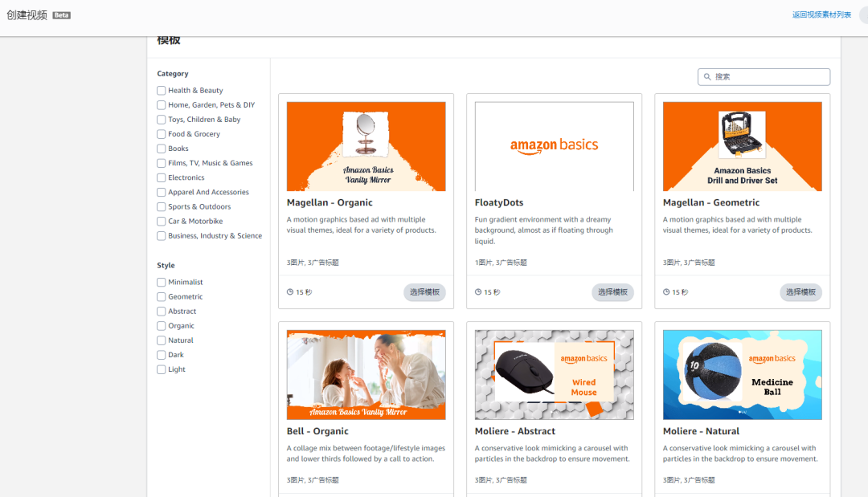Open the Medicine Ball template thumbnail
This screenshot has height=497, width=868.
click(743, 375)
